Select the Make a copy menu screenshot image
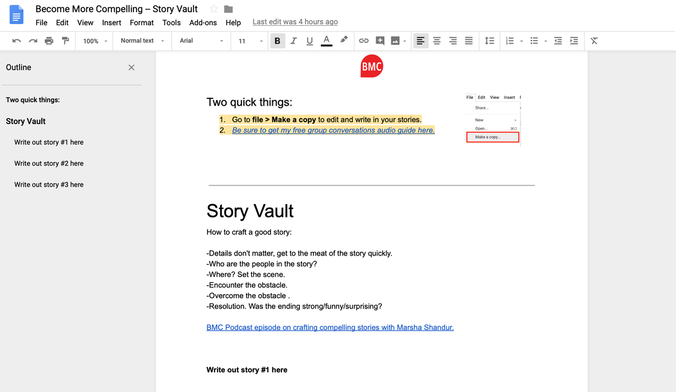Image resolution: width=676 pixels, height=392 pixels. [x=493, y=119]
